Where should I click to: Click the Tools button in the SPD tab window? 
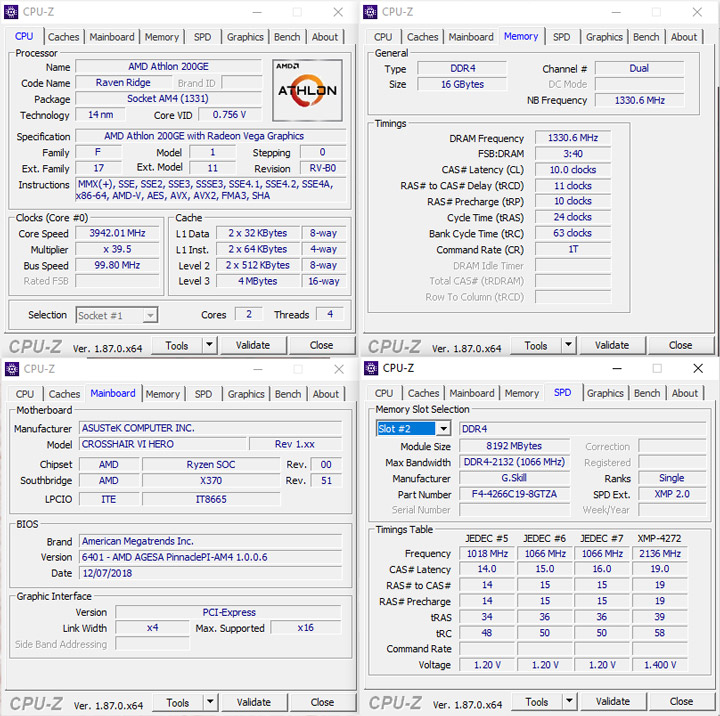point(537,701)
